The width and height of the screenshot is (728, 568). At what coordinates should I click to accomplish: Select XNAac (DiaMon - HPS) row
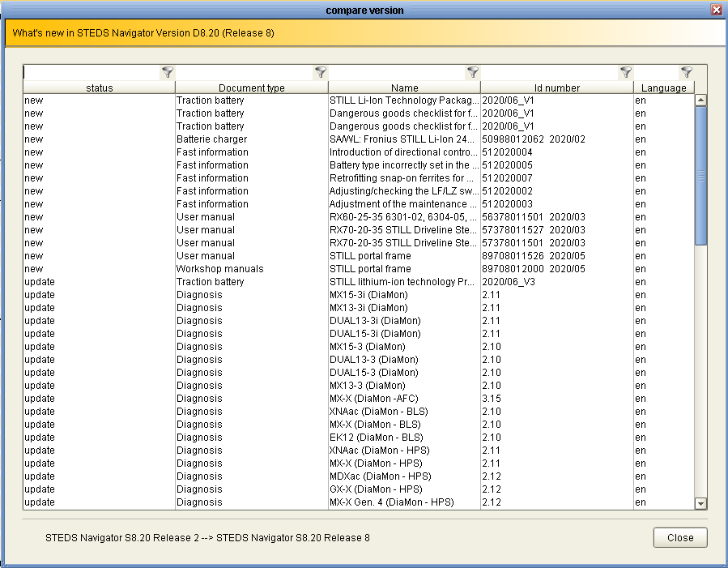pos(359,451)
